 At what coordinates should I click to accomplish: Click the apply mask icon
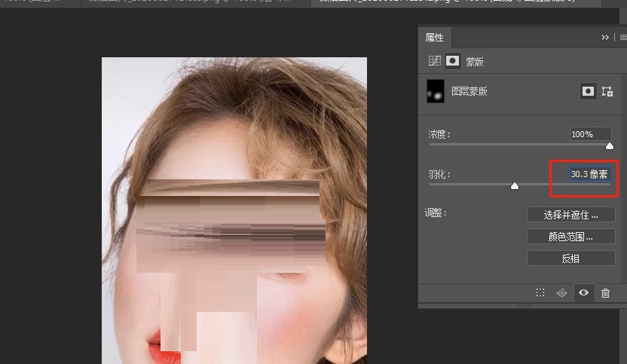coord(561,293)
